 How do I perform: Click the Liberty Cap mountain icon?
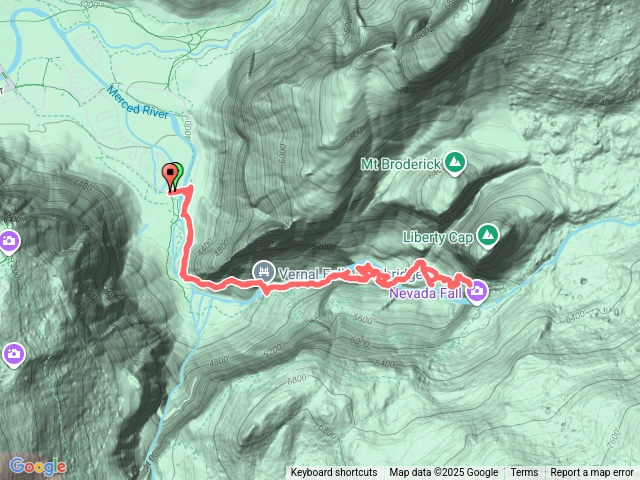pyautogui.click(x=488, y=236)
